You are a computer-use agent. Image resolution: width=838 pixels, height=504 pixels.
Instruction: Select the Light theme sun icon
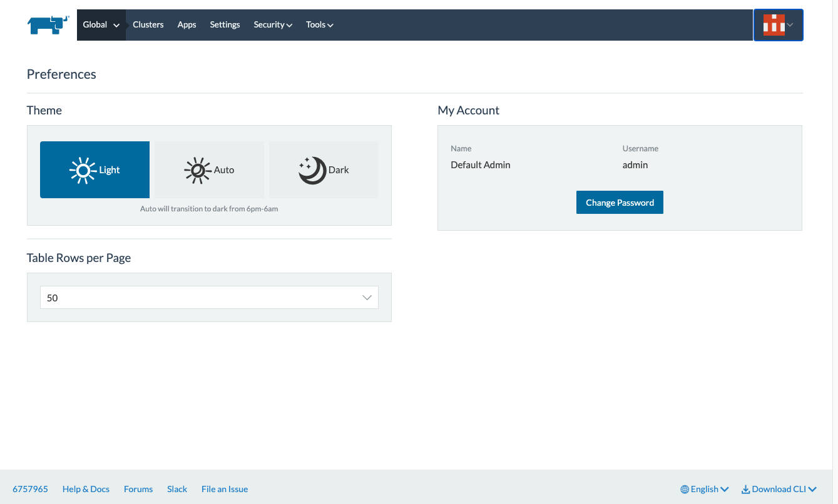click(83, 169)
